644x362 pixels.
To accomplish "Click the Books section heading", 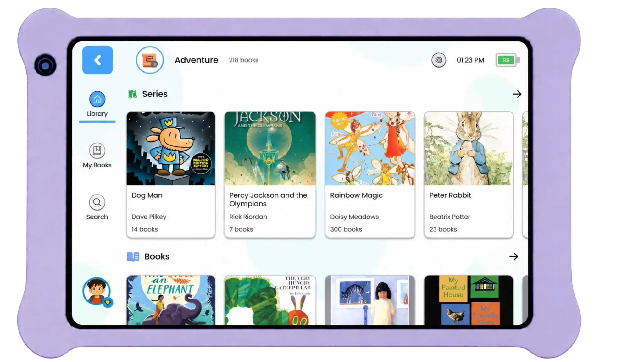I will tap(157, 257).
